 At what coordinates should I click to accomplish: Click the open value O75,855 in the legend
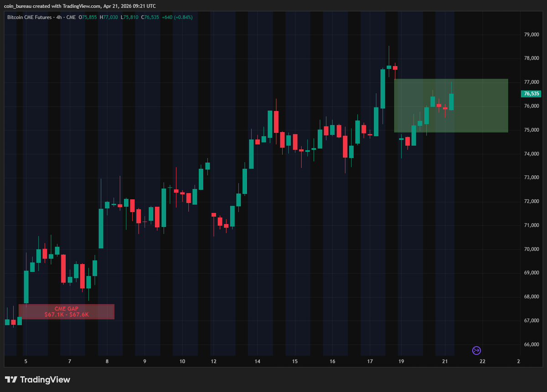[x=88, y=17]
